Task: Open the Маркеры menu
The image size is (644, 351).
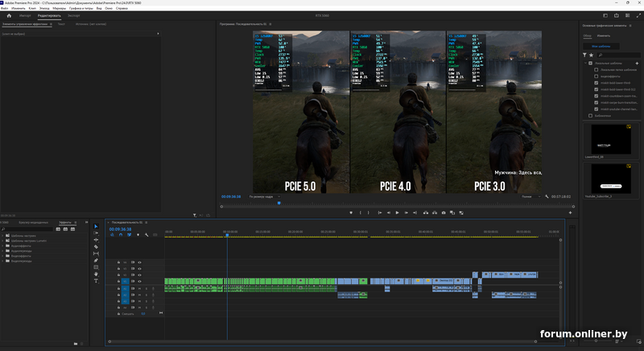Action: click(x=59, y=8)
